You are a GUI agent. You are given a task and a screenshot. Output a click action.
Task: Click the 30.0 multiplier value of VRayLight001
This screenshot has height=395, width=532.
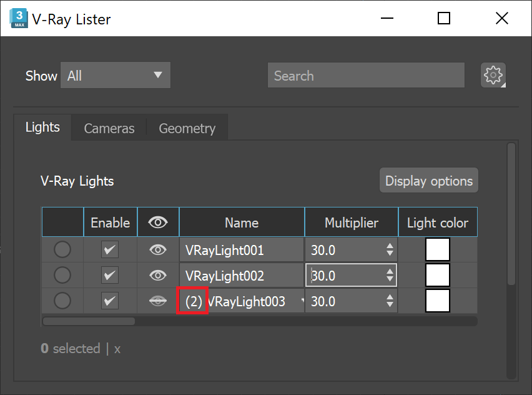coord(323,251)
